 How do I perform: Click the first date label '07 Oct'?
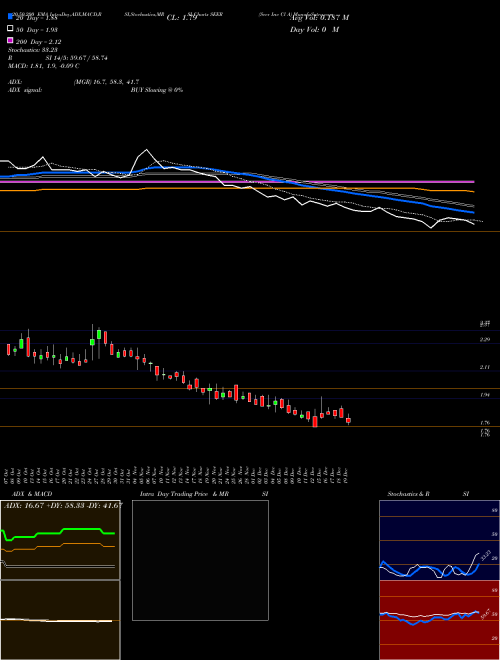coord(8,474)
